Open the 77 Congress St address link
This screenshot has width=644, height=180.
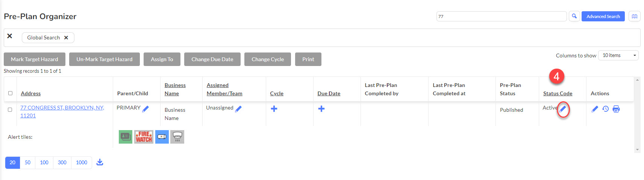[62, 111]
